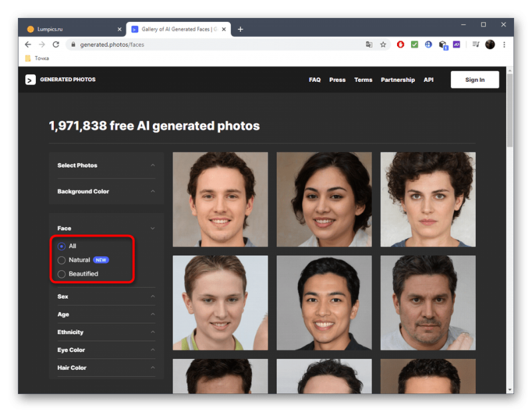Click the blue globe extension icon
Viewport: 532px width, 412px height.
[428, 45]
